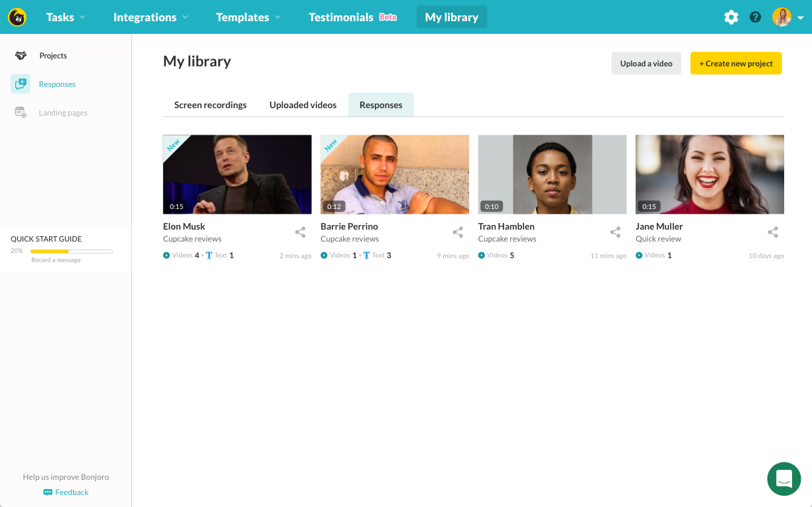The width and height of the screenshot is (812, 507).
Task: Click the Videos icon under Elon Musk
Action: coord(167,255)
